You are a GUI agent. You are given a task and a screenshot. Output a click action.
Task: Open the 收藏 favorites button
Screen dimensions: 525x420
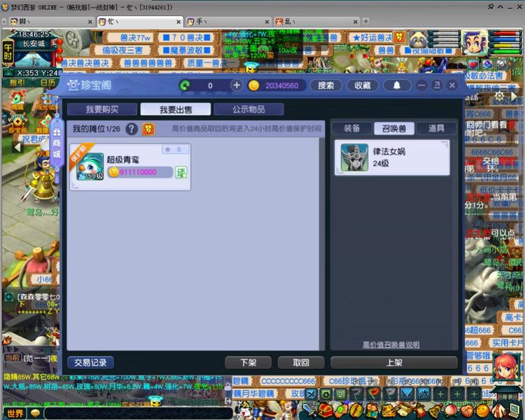pyautogui.click(x=363, y=85)
